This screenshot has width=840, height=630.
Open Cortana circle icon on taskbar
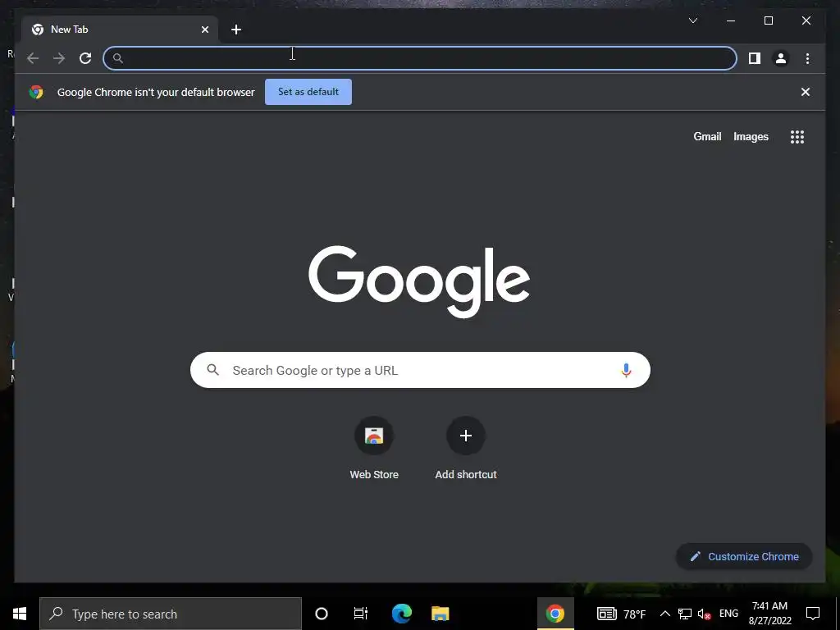(x=321, y=614)
